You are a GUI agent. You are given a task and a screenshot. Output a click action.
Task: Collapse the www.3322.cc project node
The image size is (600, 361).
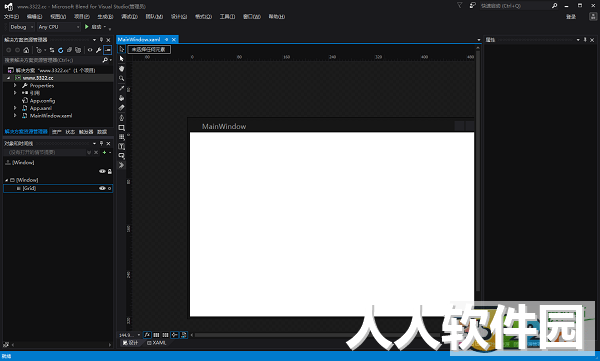tap(8, 78)
